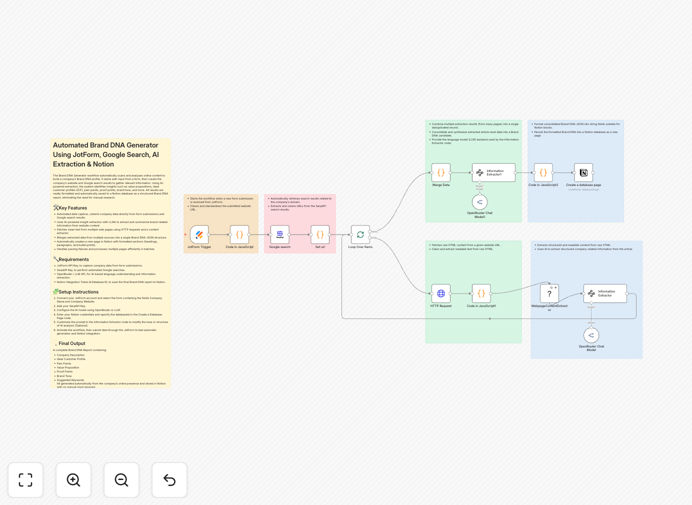Zoom out of the workflow canvas
This screenshot has height=505, width=692.
tap(121, 480)
